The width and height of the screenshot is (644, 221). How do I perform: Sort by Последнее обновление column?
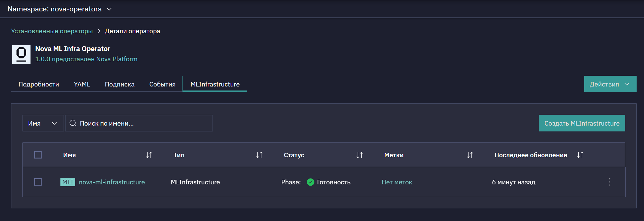[580, 155]
